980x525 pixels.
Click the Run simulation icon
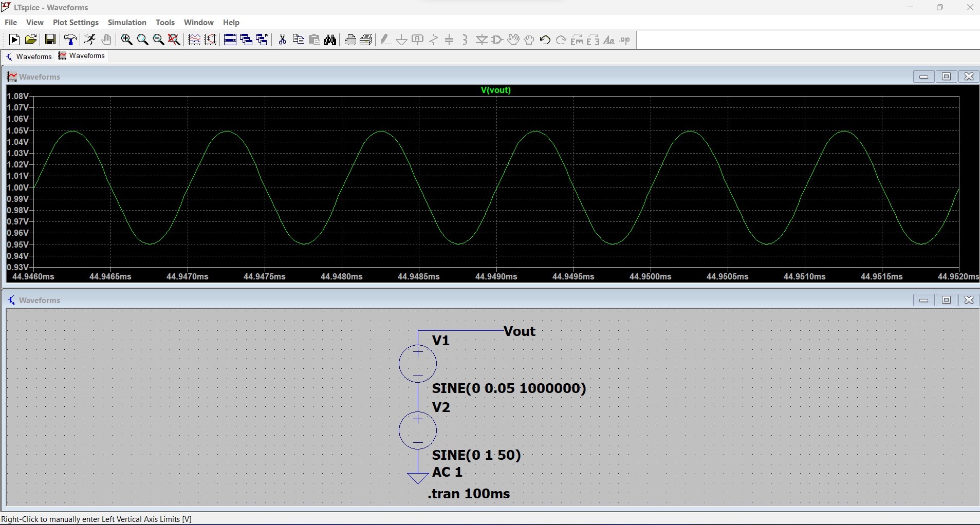(x=14, y=40)
